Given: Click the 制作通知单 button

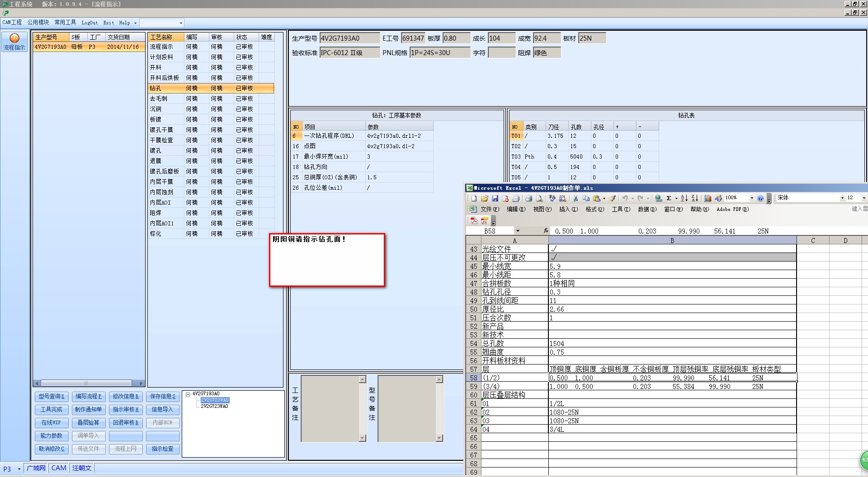Looking at the screenshot, I should (x=89, y=410).
